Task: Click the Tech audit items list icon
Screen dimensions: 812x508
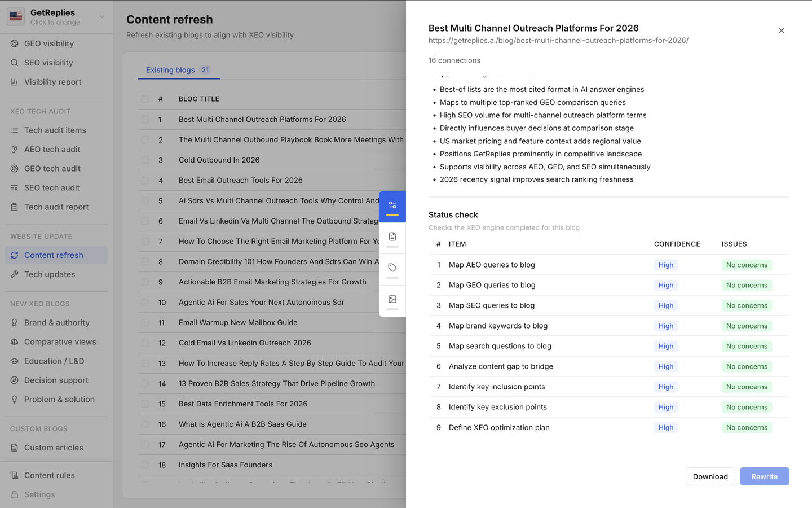Action: tap(15, 130)
